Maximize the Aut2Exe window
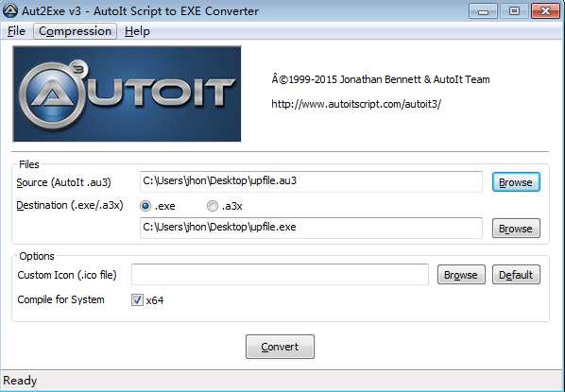The width and height of the screenshot is (565, 392). tap(514, 11)
